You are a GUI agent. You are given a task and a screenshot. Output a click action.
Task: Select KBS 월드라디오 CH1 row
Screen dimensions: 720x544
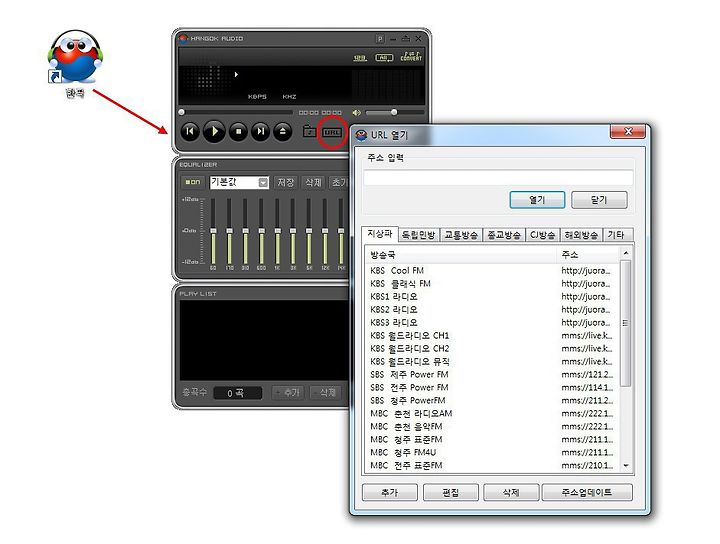point(492,335)
